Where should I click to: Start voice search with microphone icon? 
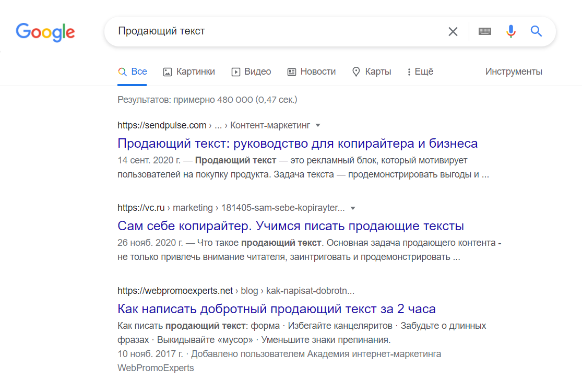pyautogui.click(x=510, y=32)
